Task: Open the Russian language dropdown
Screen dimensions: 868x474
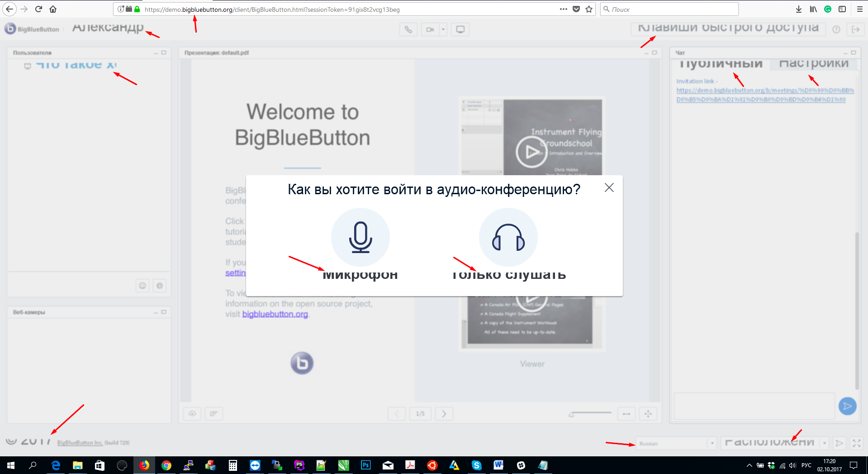Action: pos(675,443)
